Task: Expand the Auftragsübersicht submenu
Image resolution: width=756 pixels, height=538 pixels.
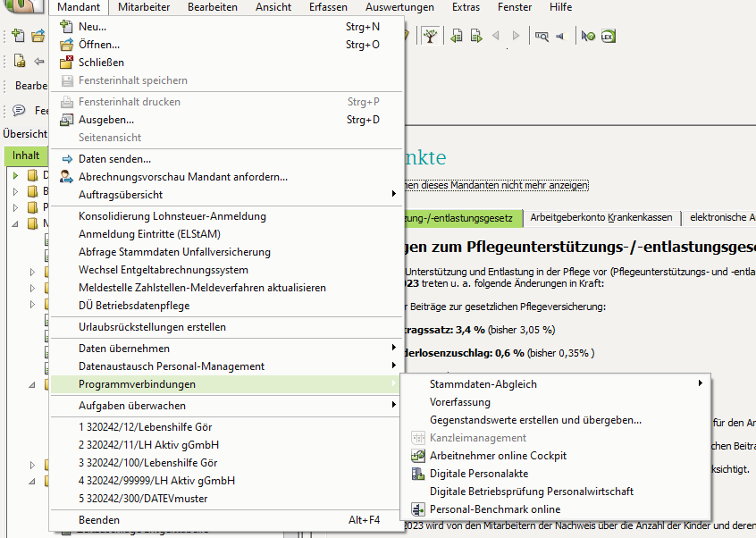Action: (x=227, y=194)
